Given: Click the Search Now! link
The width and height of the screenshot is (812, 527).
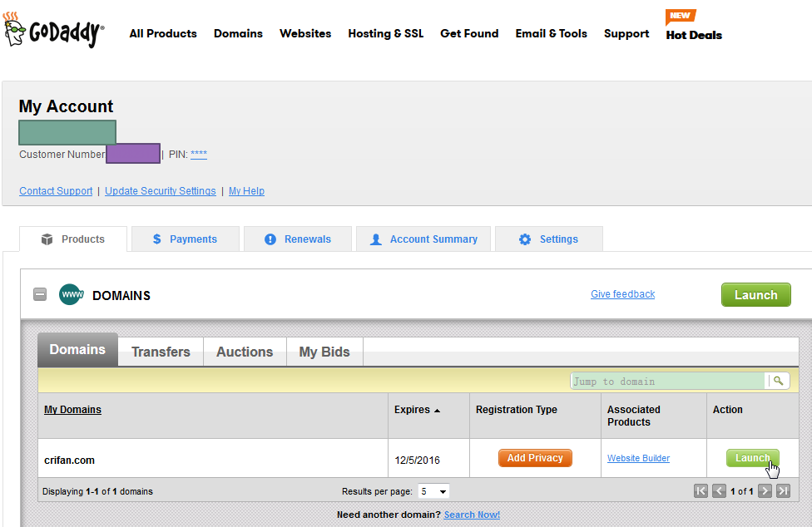Looking at the screenshot, I should pos(472,515).
